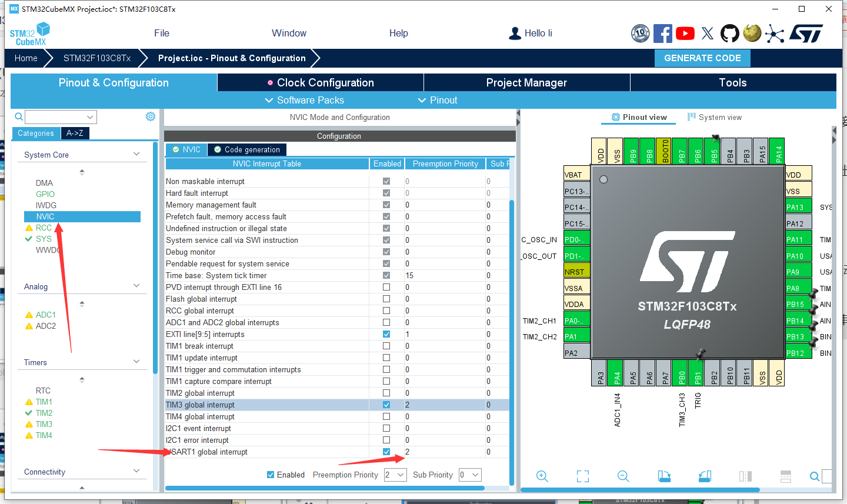Image resolution: width=847 pixels, height=504 pixels.
Task: Click the green PB9 pin on the chip
Action: [x=631, y=152]
